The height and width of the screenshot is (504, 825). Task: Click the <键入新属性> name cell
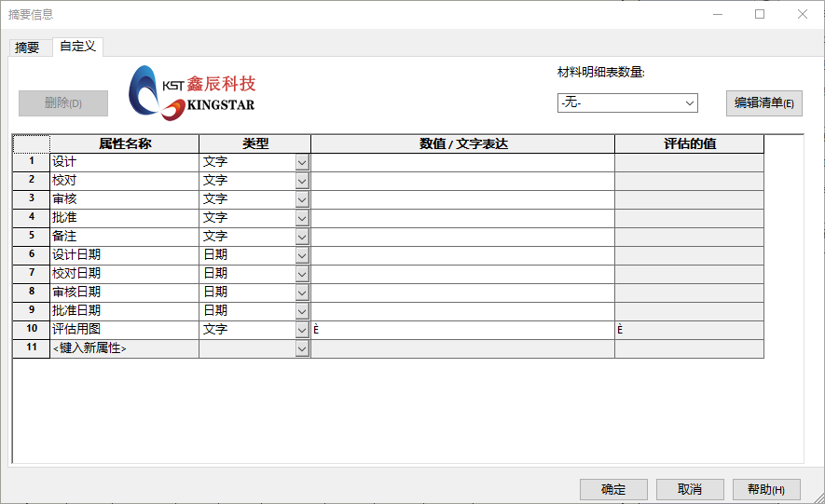pyautogui.click(x=124, y=348)
